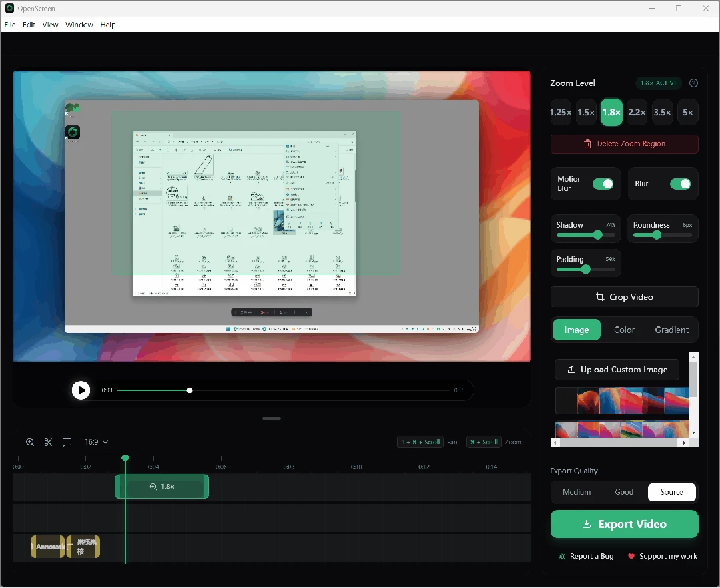The height and width of the screenshot is (588, 720).
Task: Click Upload Custom Image button
Action: point(617,370)
